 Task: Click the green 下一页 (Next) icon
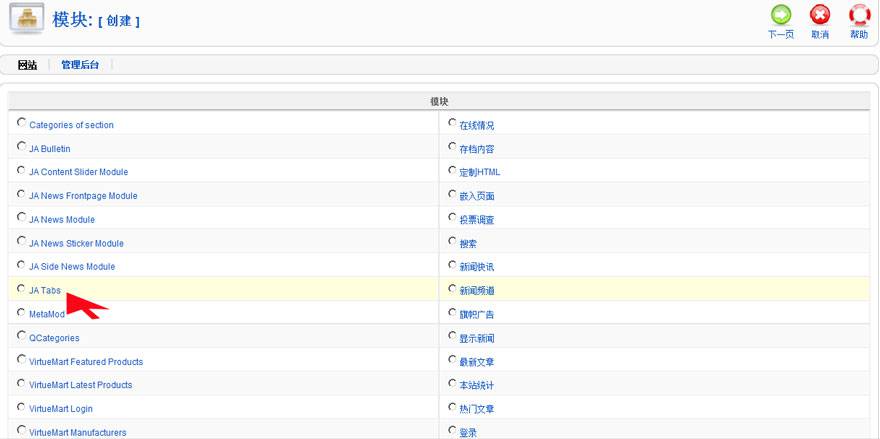tap(781, 16)
